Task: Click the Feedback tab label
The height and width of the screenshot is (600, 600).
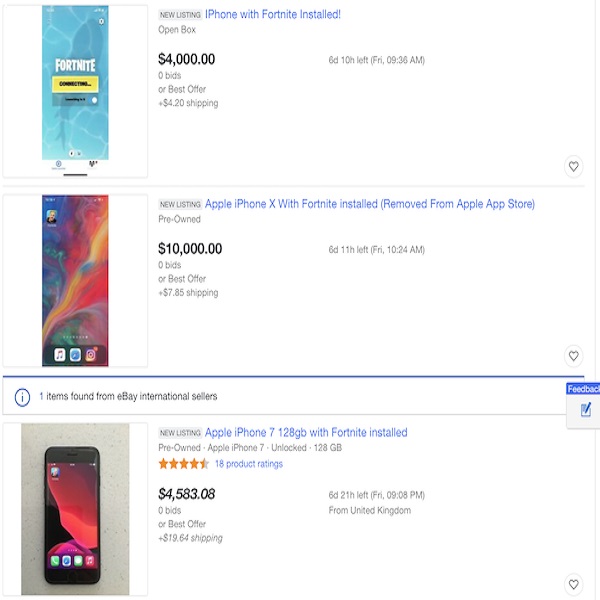Action: (583, 389)
